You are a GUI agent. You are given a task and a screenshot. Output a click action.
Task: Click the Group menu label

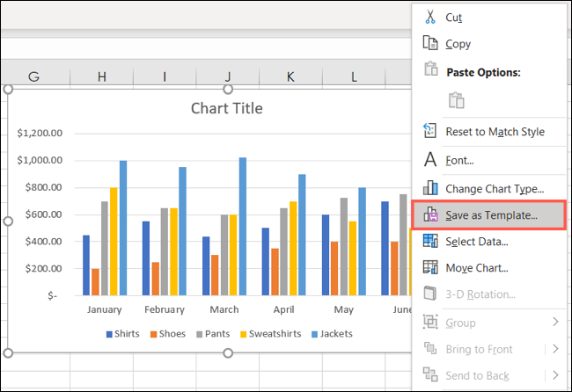tap(460, 323)
